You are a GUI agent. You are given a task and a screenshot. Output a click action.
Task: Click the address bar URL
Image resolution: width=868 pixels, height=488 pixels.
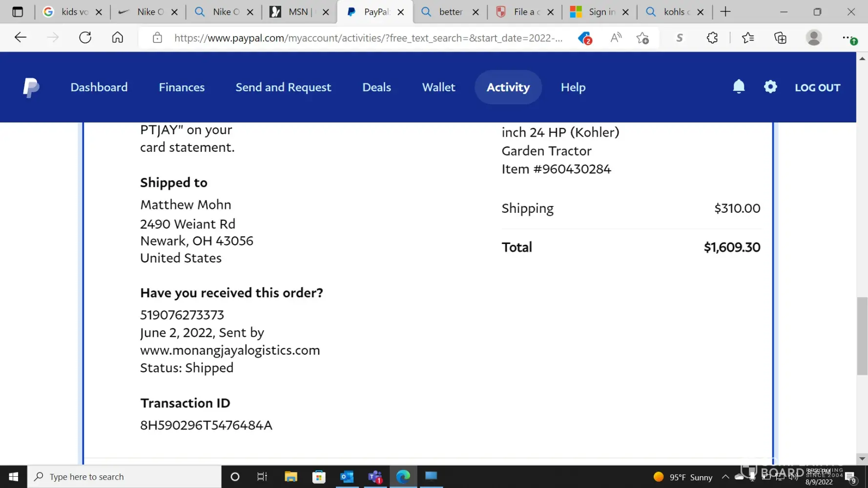[x=368, y=38]
